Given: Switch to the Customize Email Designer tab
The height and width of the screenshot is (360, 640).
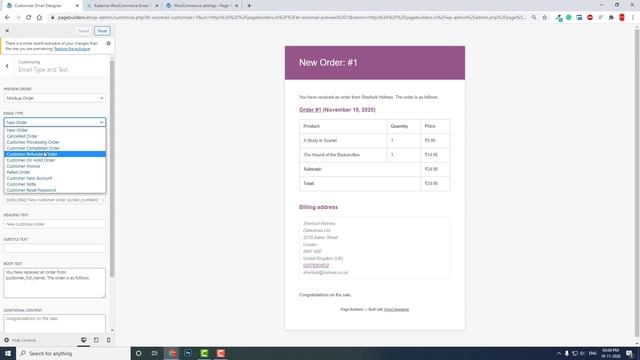Looking at the screenshot, I should click(x=42, y=6).
